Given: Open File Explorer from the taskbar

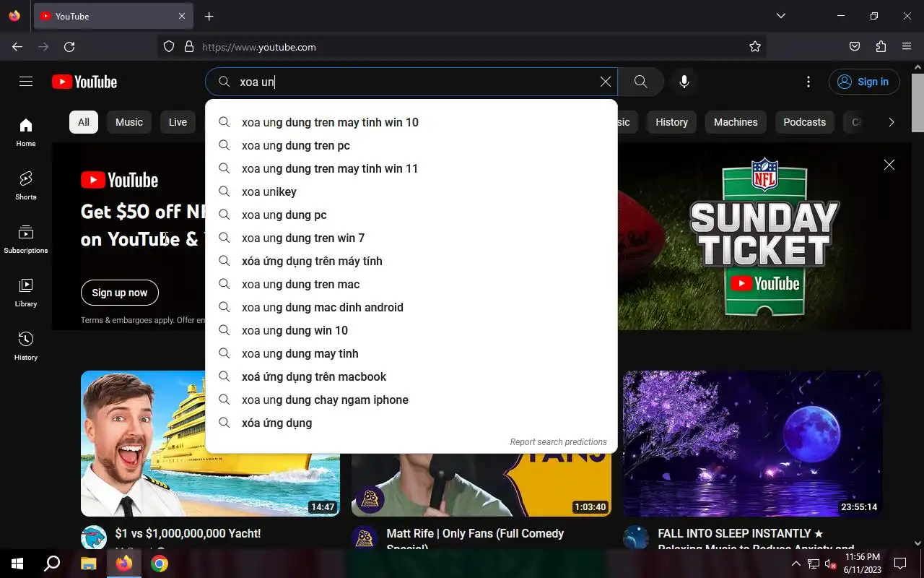Looking at the screenshot, I should (x=88, y=564).
